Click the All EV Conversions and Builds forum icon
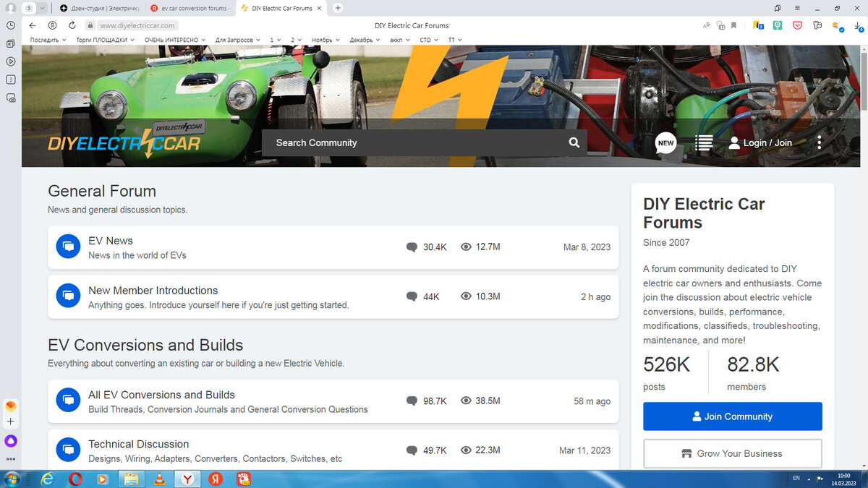Image resolution: width=868 pixels, height=488 pixels. pos(68,401)
